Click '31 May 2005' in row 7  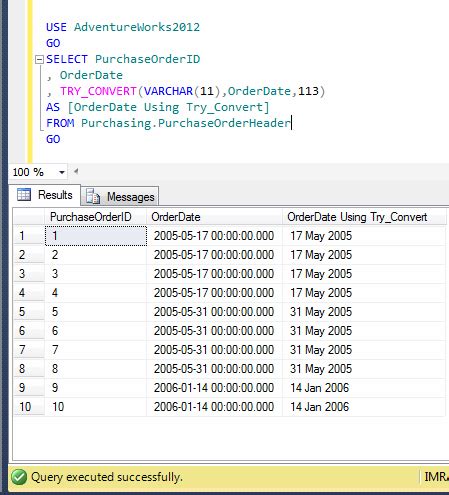coord(321,350)
